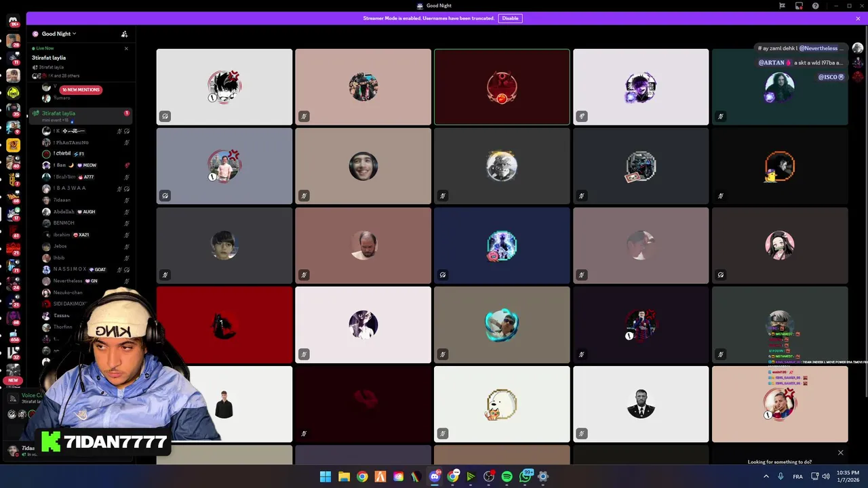This screenshot has height=488, width=868.
Task: Select voice member 7idaaan
Action: tap(85, 200)
